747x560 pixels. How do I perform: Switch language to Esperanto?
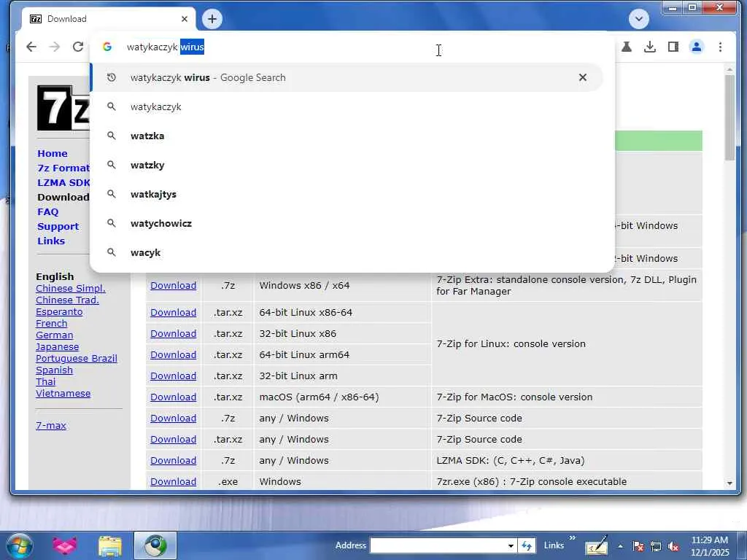[x=59, y=312]
